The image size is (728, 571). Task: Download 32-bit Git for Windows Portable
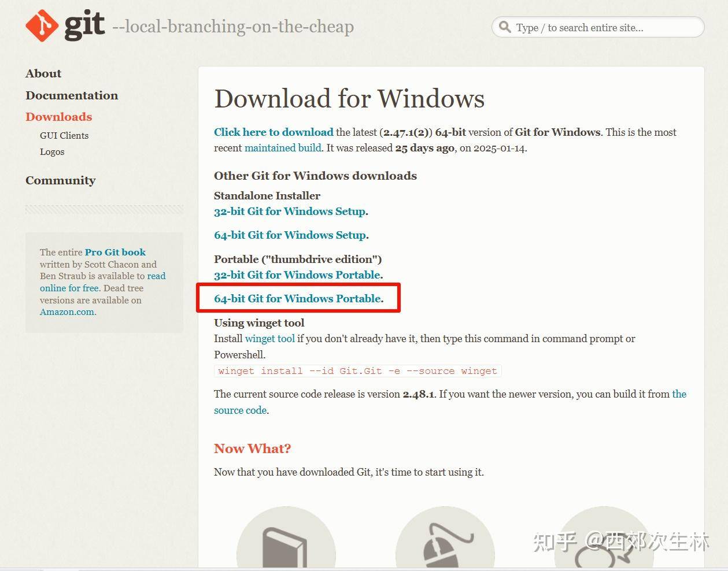[x=297, y=275]
